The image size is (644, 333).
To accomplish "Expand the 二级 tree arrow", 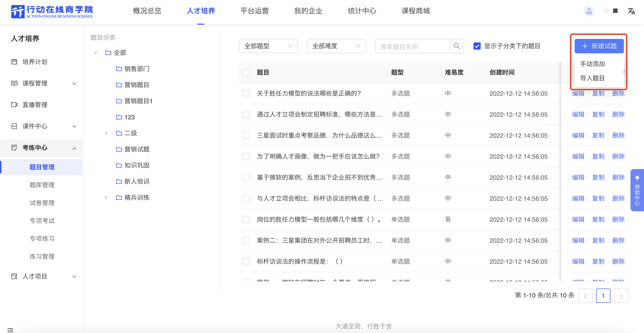I will [107, 133].
